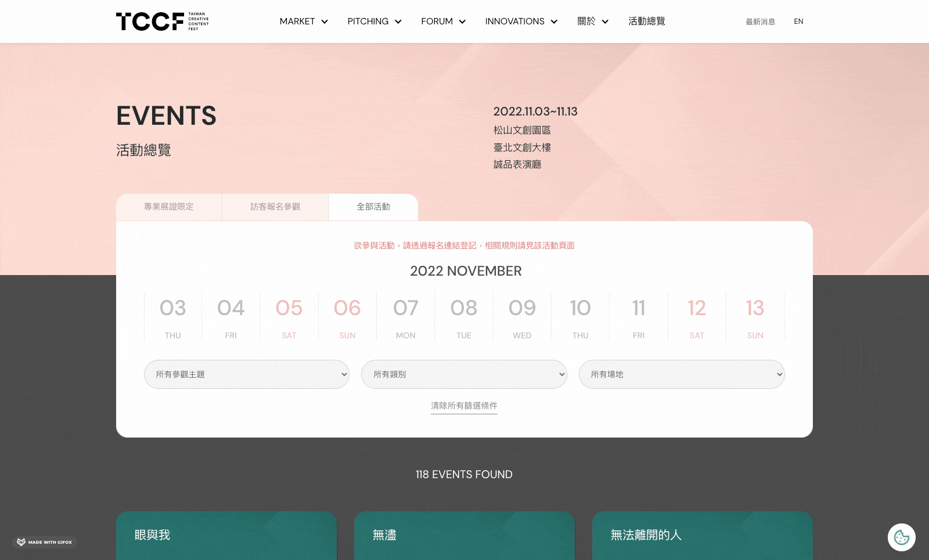Click the TCCF logo

[162, 21]
